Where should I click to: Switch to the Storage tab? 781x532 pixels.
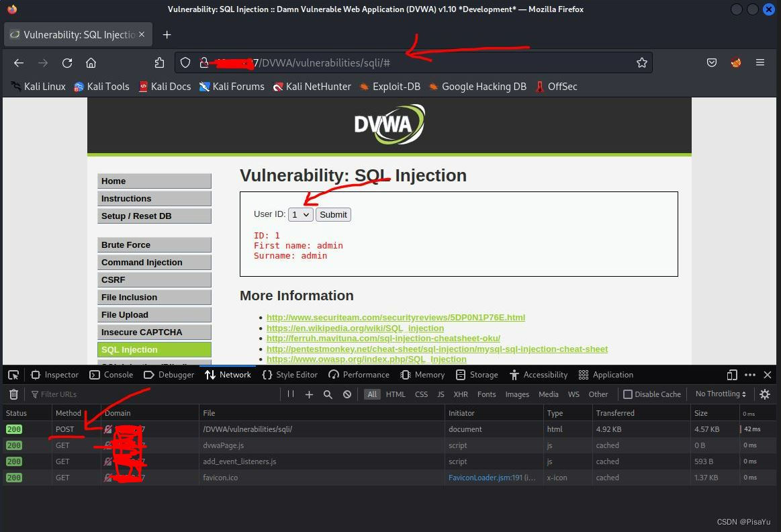477,375
